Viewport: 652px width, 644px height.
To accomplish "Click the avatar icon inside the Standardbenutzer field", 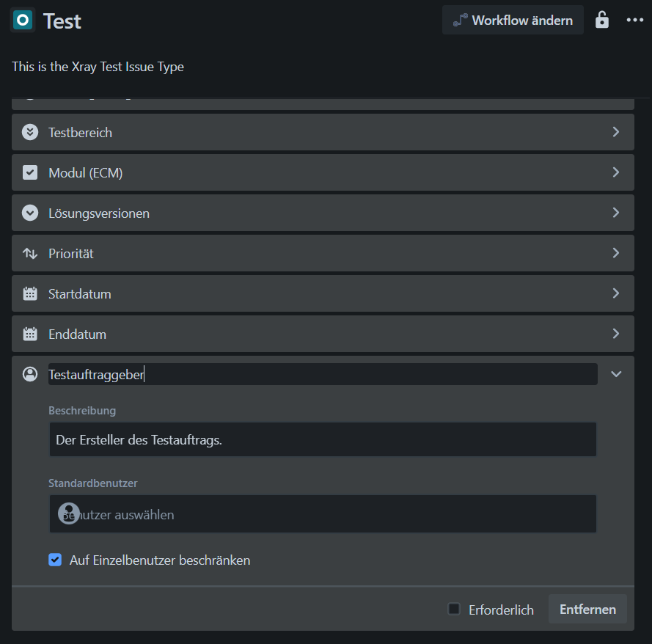I will 69,513.
